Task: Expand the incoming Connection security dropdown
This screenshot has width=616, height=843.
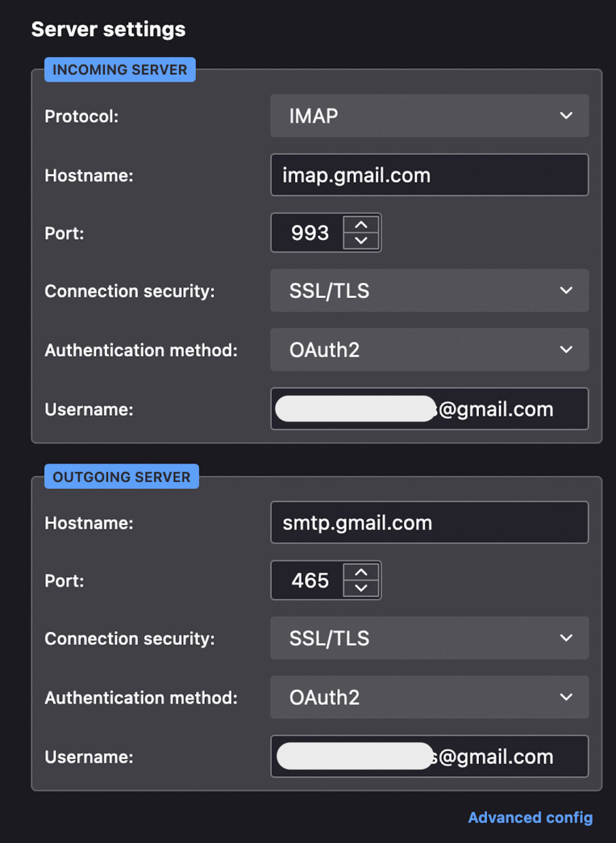Action: point(429,291)
